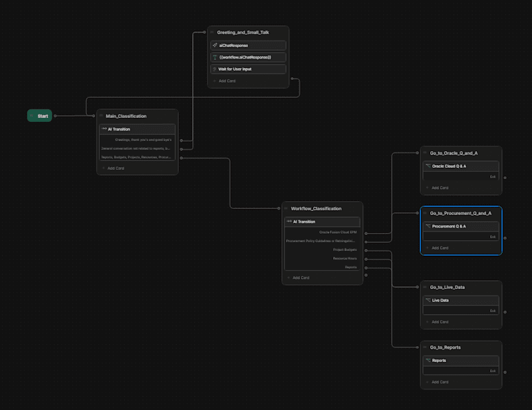Click the plus icon in Greeting_and_Small_Talk's Add Card
The image size is (532, 410).
pyautogui.click(x=214, y=81)
